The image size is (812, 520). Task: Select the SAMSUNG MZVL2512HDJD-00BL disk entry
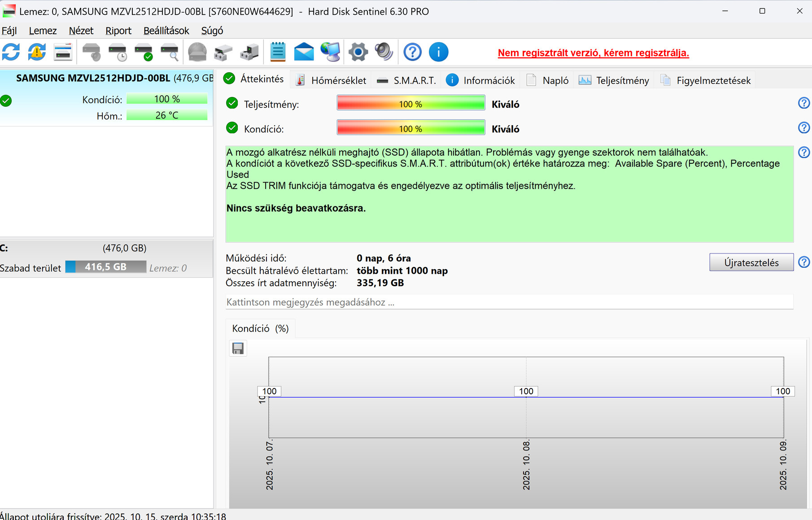107,98
